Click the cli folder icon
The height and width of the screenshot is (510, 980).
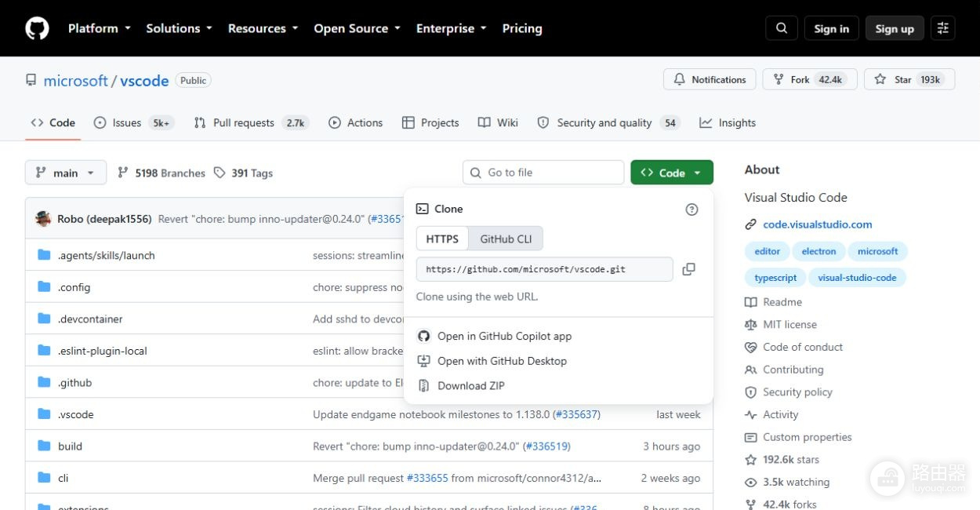pyautogui.click(x=44, y=478)
